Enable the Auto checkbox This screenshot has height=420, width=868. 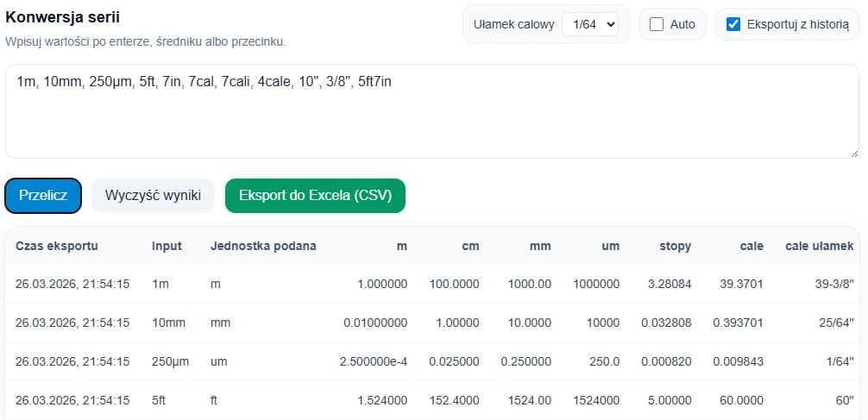coord(657,24)
